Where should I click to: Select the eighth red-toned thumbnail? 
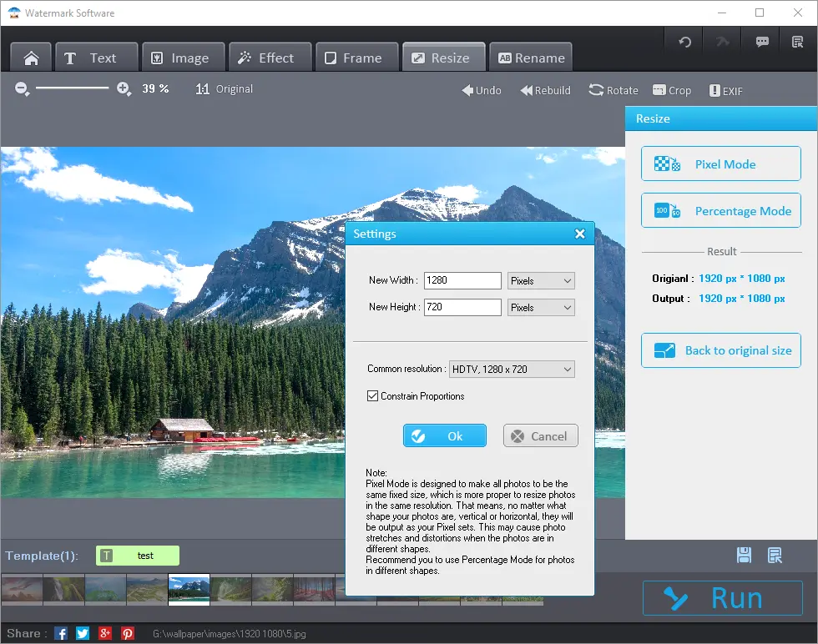click(314, 589)
